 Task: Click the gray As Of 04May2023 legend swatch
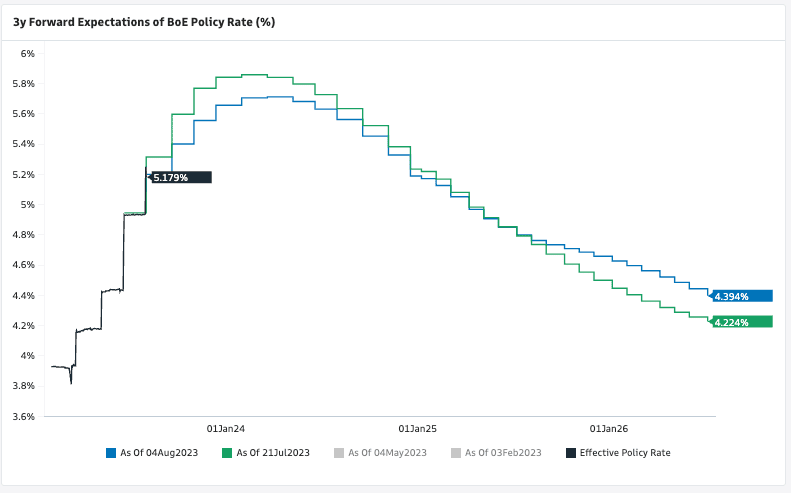[340, 453]
